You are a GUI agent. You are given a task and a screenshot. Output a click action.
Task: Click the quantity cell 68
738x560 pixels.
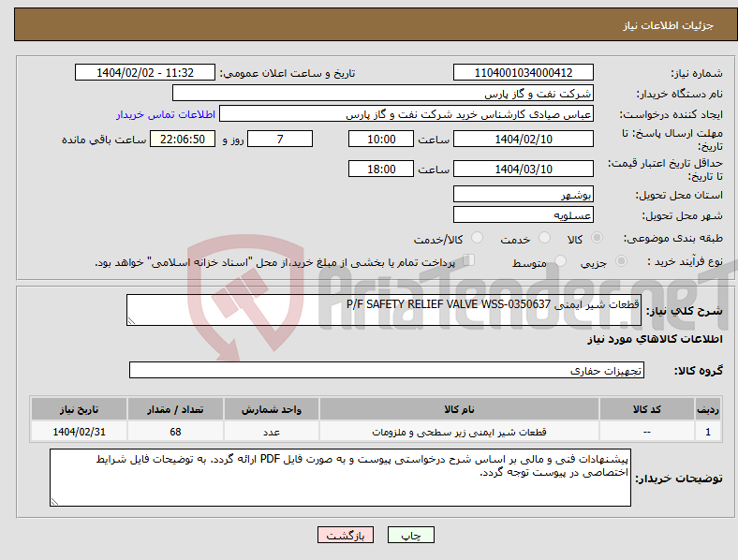(x=175, y=432)
